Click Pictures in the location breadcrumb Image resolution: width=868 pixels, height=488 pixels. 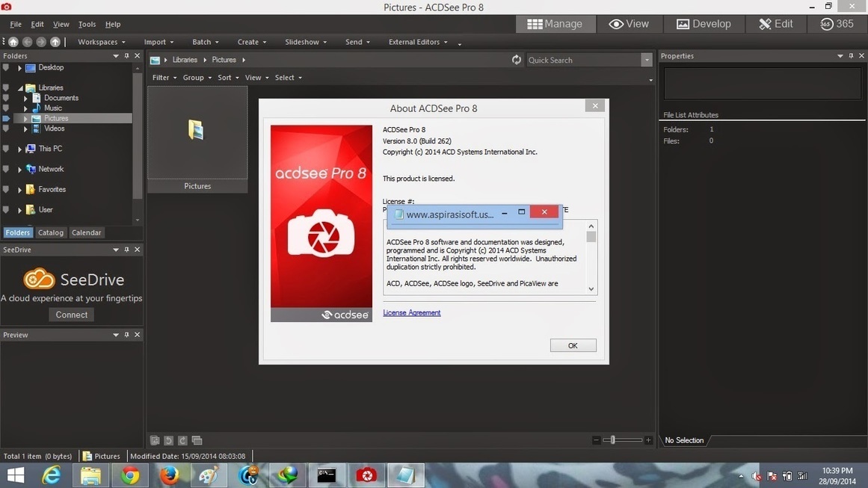(224, 60)
